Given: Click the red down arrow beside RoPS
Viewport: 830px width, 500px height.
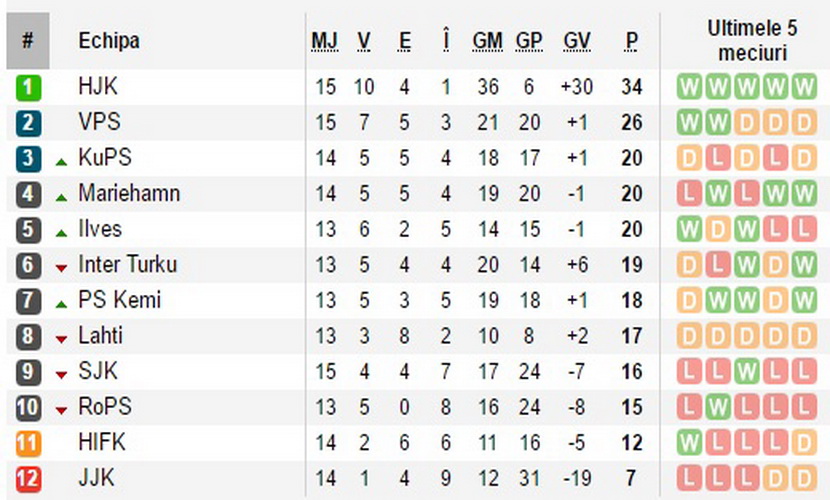Looking at the screenshot, I should click(61, 411).
